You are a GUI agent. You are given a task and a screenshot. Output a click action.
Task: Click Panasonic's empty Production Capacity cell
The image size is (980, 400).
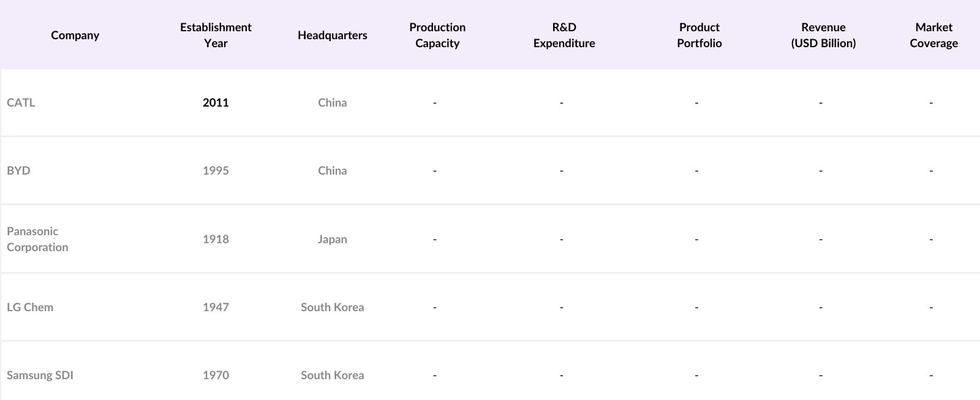[x=434, y=239]
